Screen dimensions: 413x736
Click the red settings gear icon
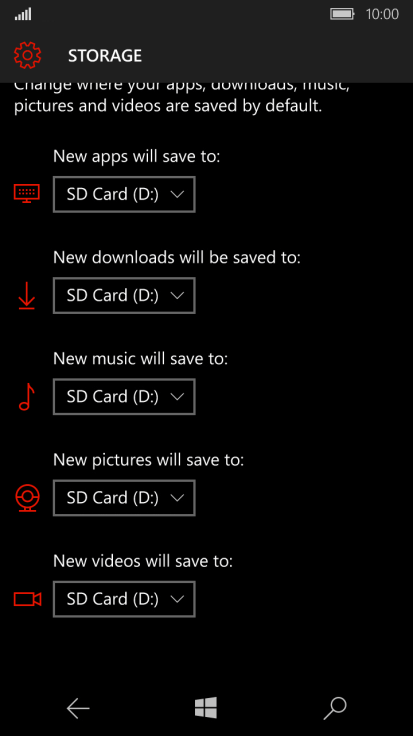click(27, 55)
